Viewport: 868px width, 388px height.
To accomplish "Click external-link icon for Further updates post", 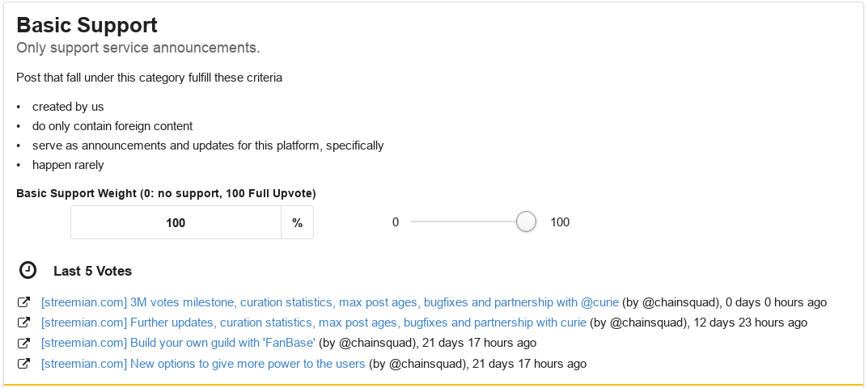I will (x=23, y=323).
